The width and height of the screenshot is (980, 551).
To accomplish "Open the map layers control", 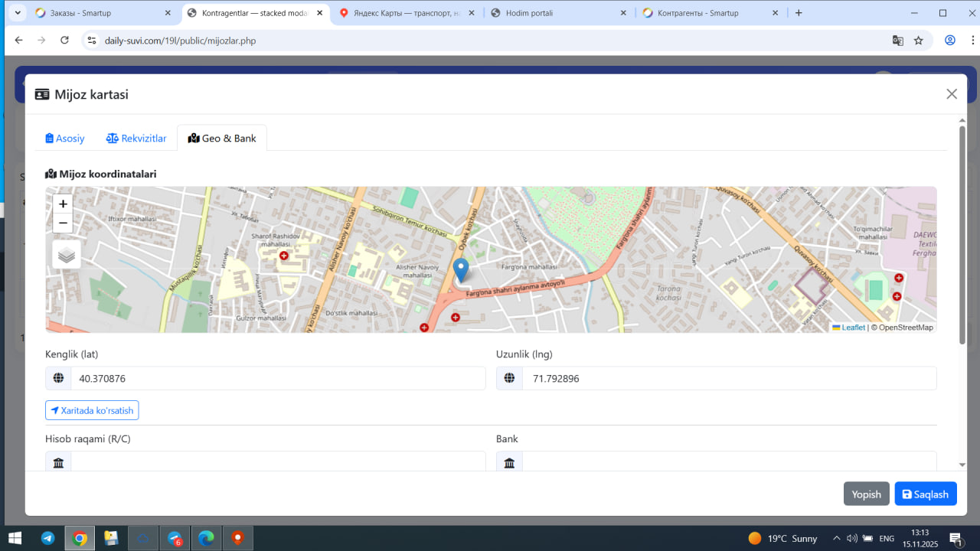I will click(x=67, y=255).
